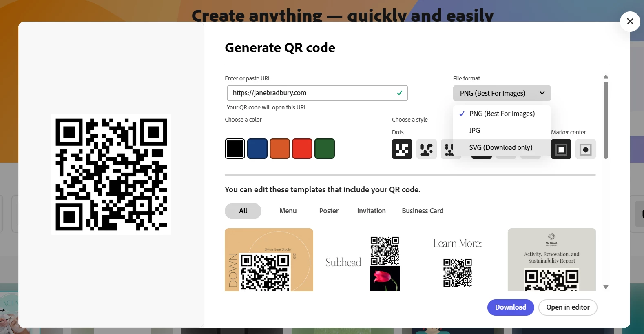Viewport: 644px width, 334px height.
Task: Select the square dots style icon
Action: click(402, 149)
